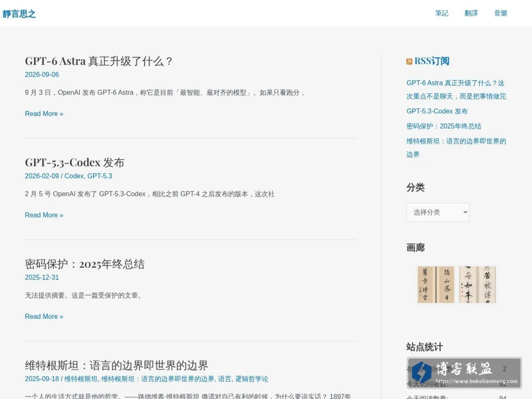Open sidebar RSS item 维特根斯坦：语言的边界即世界的边界

pos(456,148)
